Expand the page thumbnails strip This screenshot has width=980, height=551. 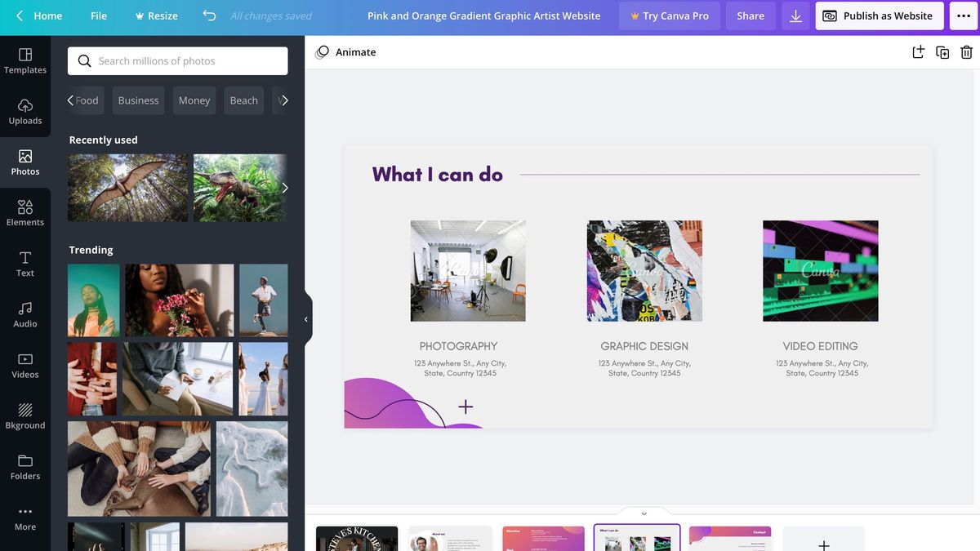click(x=644, y=513)
